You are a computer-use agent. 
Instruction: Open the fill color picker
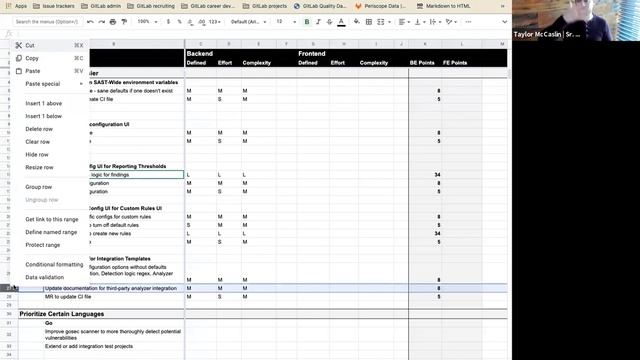[x=357, y=22]
